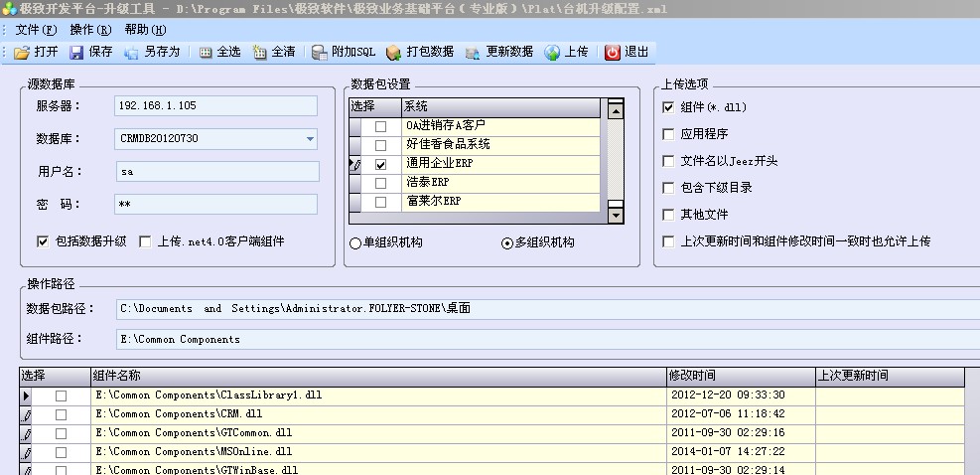The image size is (980, 475).
Task: Click the 打包数据 package icon
Action: tap(394, 53)
